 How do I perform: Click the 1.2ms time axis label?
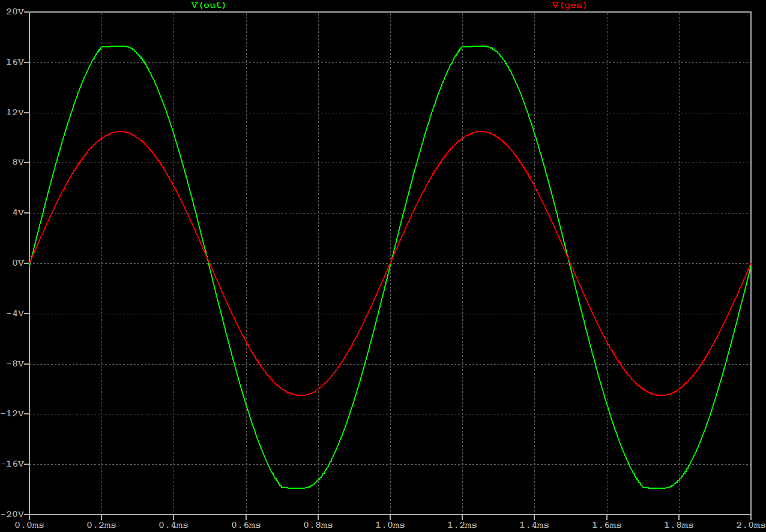pos(462,525)
